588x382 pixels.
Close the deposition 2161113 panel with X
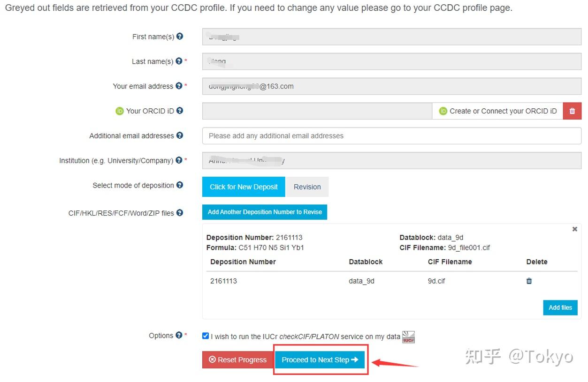(574, 229)
